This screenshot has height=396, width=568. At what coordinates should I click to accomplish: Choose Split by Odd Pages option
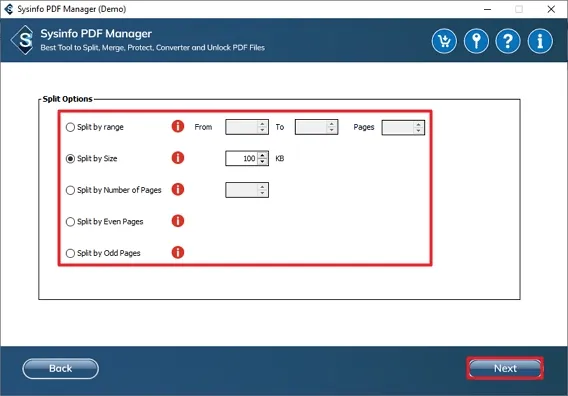click(x=70, y=253)
